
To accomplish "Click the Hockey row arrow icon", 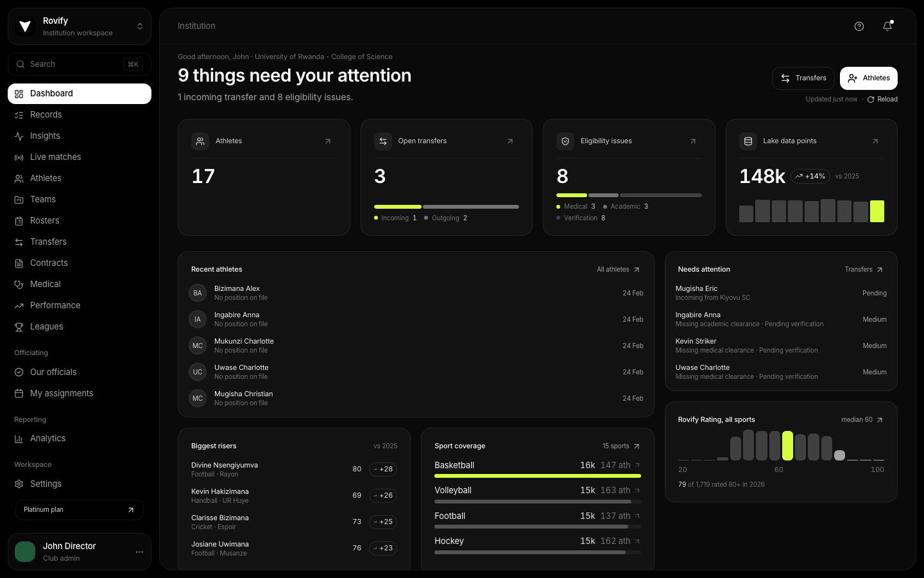I will (637, 541).
